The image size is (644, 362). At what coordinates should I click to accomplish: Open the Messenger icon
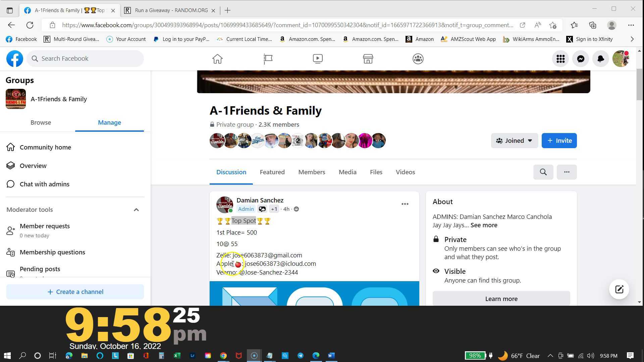tap(581, 59)
